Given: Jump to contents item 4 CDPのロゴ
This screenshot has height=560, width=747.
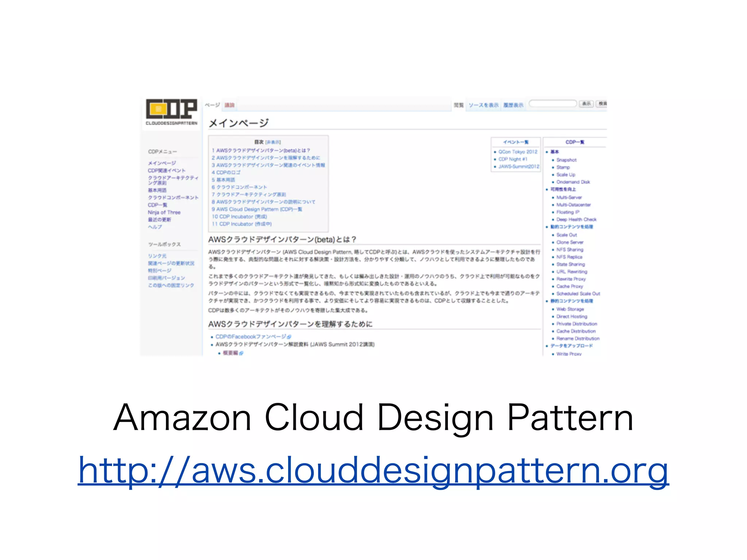Looking at the screenshot, I should click(x=226, y=172).
